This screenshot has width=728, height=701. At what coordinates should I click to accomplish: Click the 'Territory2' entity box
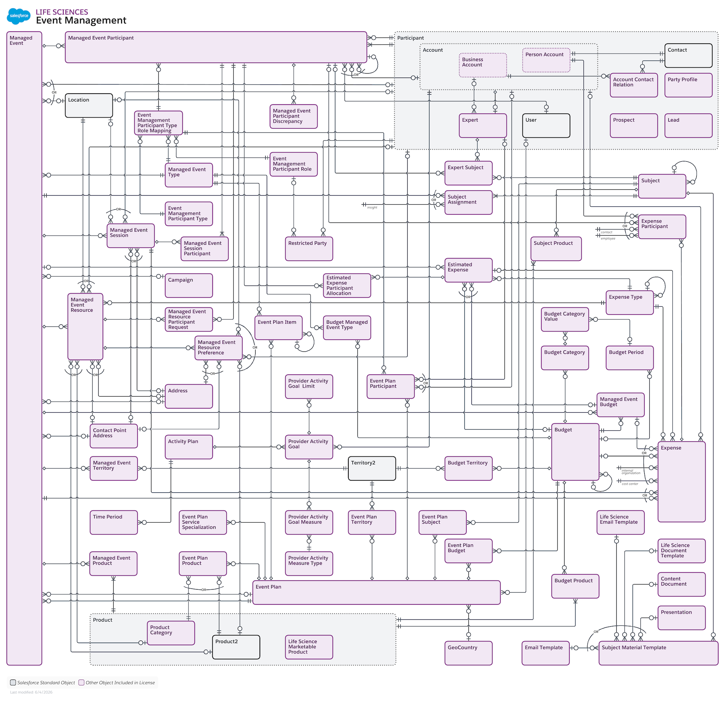click(372, 468)
